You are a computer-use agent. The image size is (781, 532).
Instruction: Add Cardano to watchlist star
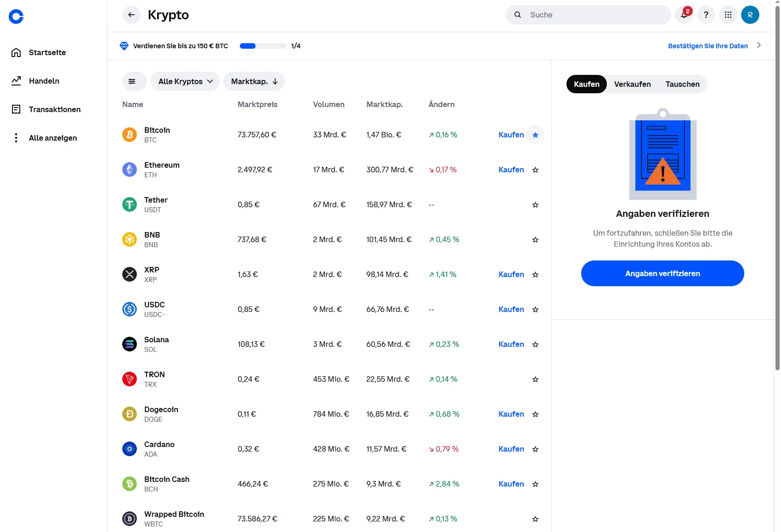tap(535, 449)
